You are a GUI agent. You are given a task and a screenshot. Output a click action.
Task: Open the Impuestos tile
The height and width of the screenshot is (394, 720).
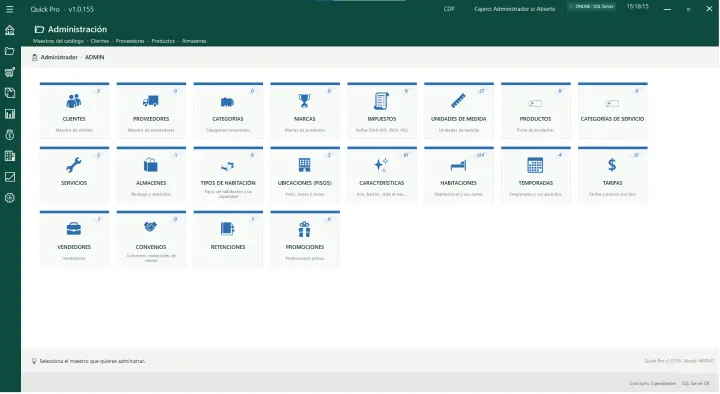(x=382, y=111)
